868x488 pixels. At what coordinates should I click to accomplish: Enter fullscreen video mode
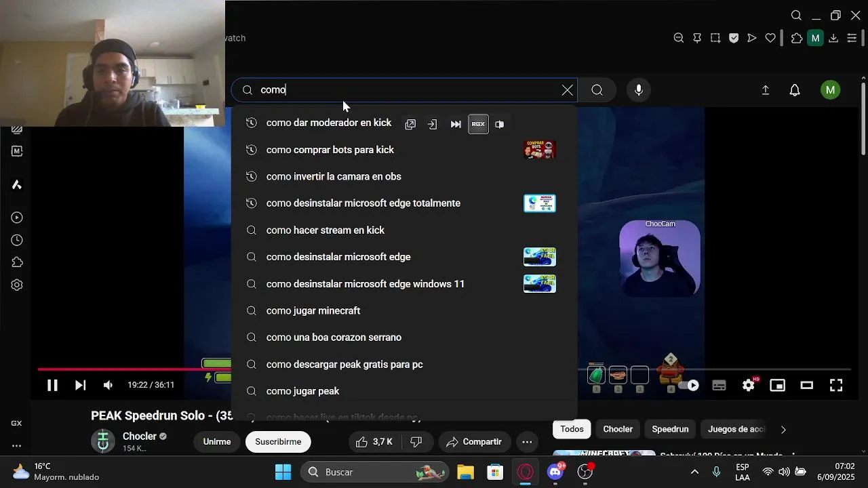(836, 385)
